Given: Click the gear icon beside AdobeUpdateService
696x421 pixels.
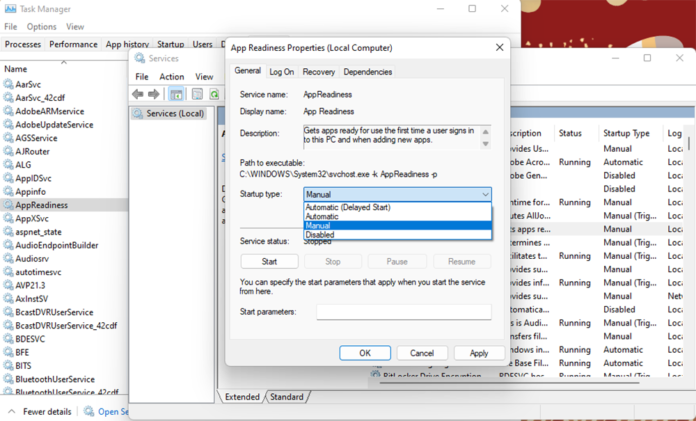Looking at the screenshot, I should [9, 125].
